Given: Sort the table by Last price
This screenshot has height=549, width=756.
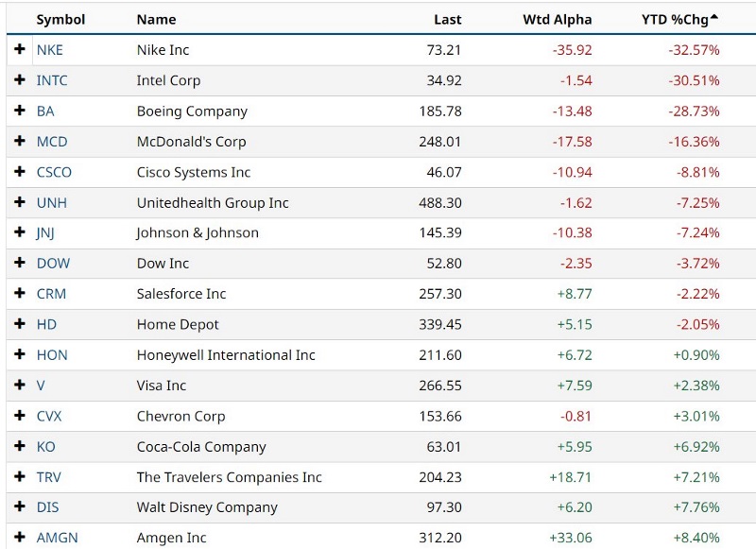Looking at the screenshot, I should tap(447, 19).
